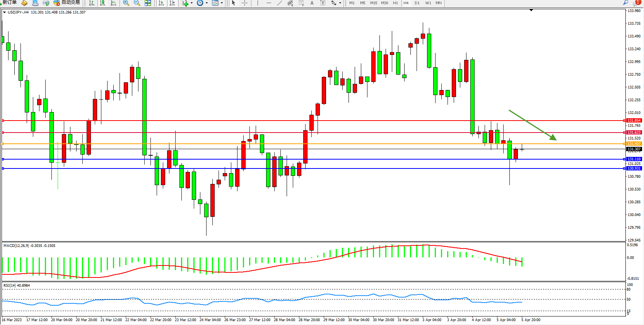Toggle chart auto scroll
Image resolution: width=644 pixels, height=325 pixels.
[x=161, y=3]
